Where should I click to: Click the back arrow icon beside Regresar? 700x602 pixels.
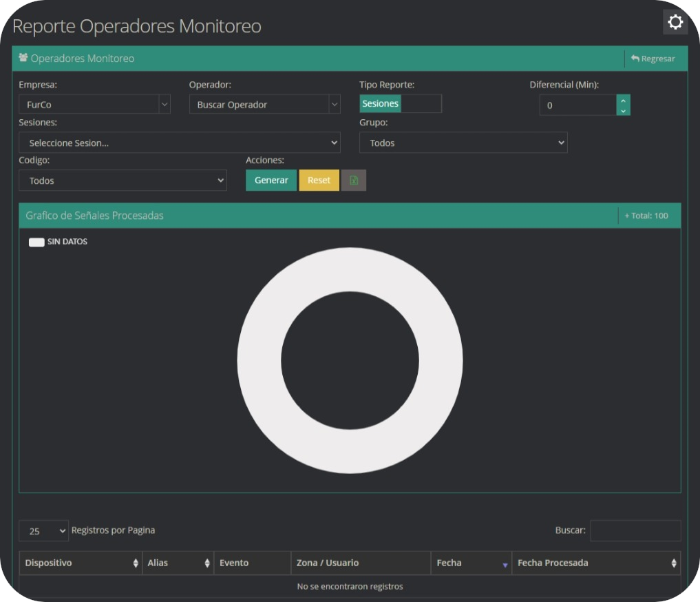[635, 59]
